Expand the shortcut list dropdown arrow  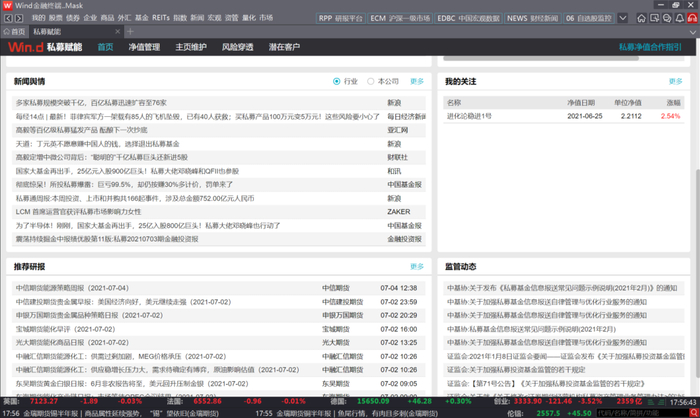[x=623, y=18]
